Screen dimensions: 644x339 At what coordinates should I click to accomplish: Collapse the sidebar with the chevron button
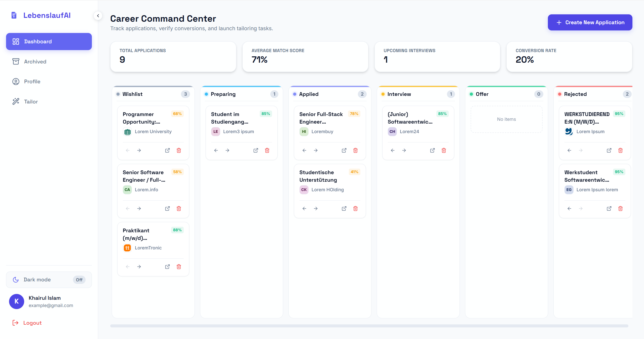[98, 16]
